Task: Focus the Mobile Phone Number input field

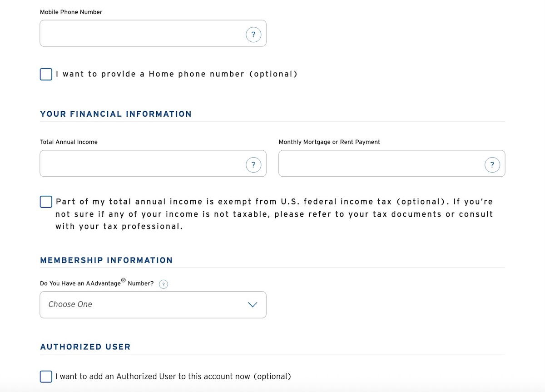Action: 141,34
